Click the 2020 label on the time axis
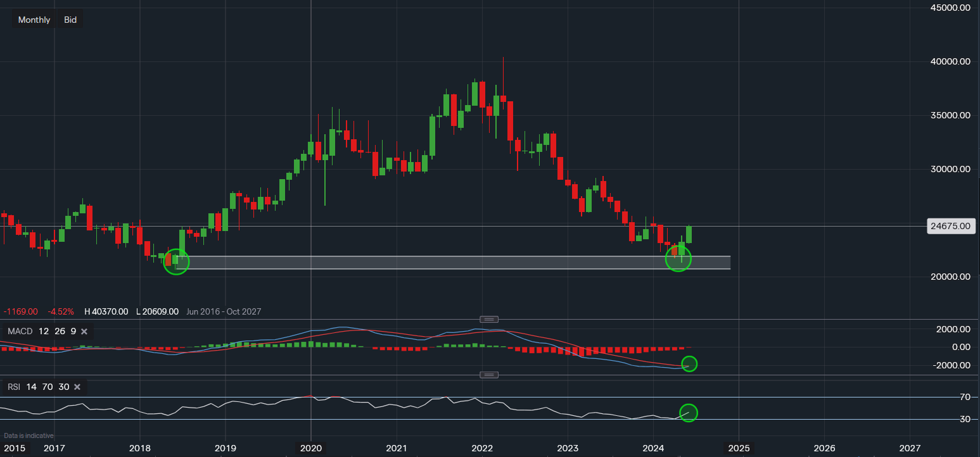Screen dimensions: 980x457 coord(311,448)
